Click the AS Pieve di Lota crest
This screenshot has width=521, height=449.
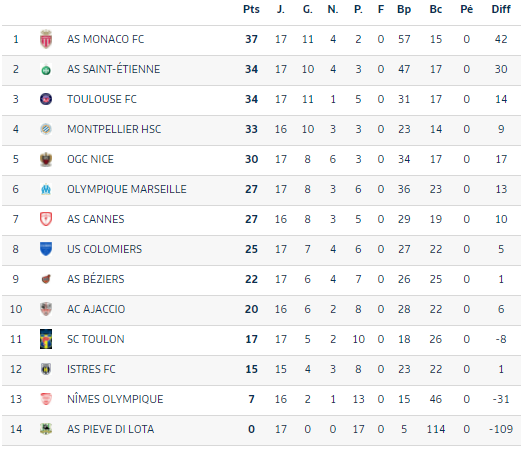coord(46,429)
